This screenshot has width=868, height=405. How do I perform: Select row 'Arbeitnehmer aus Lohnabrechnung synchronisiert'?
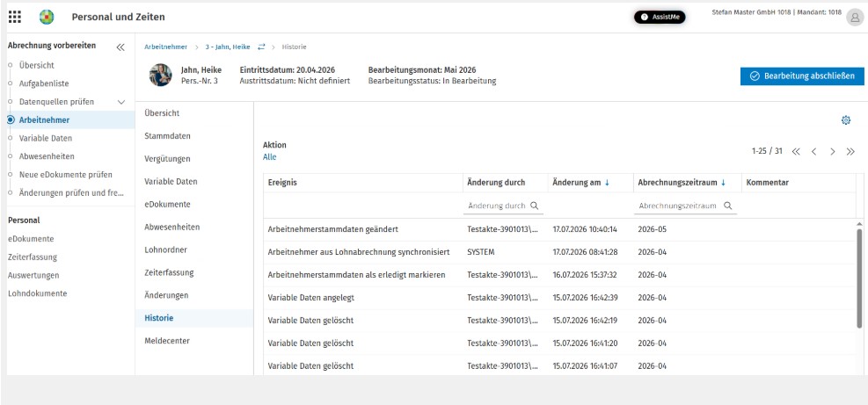(x=559, y=252)
